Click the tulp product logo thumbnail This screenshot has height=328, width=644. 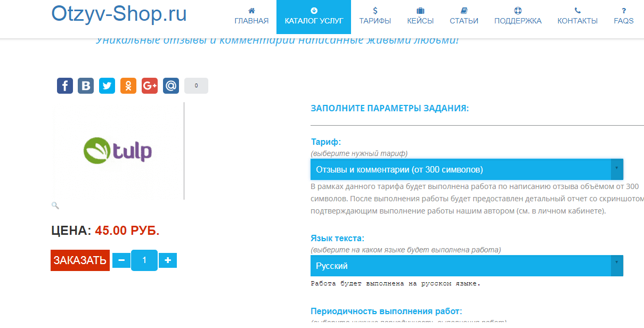pos(118,151)
